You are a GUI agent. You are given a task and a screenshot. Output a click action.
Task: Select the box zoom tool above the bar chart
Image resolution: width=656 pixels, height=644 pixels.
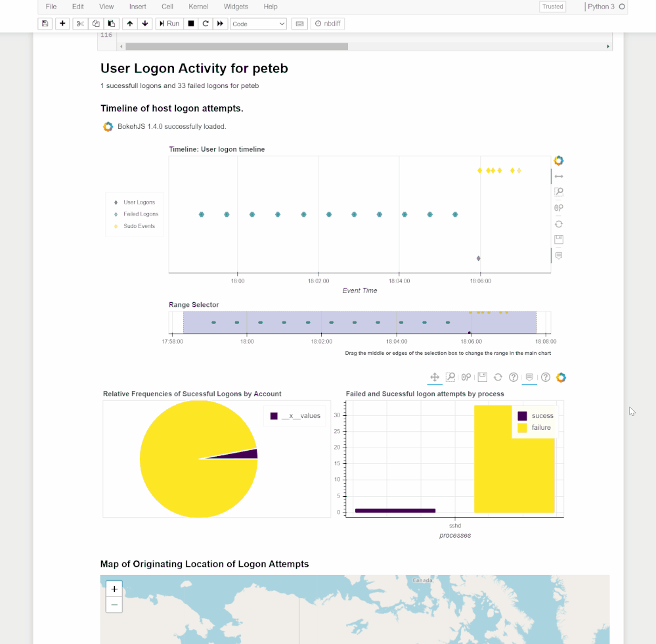[450, 377]
